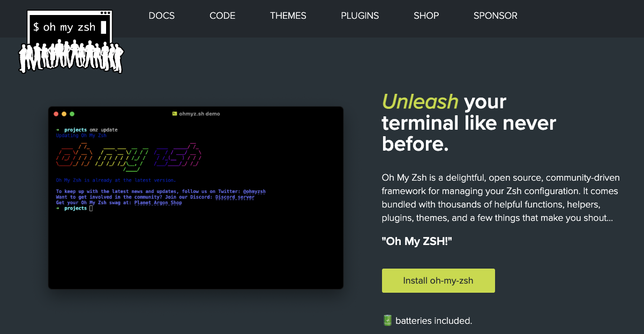
Task: Click the "omz update" command line
Action: [103, 130]
